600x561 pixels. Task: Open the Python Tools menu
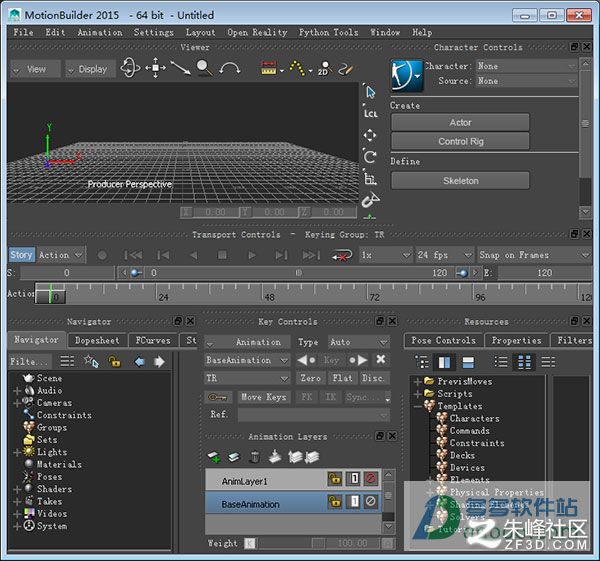tap(329, 33)
